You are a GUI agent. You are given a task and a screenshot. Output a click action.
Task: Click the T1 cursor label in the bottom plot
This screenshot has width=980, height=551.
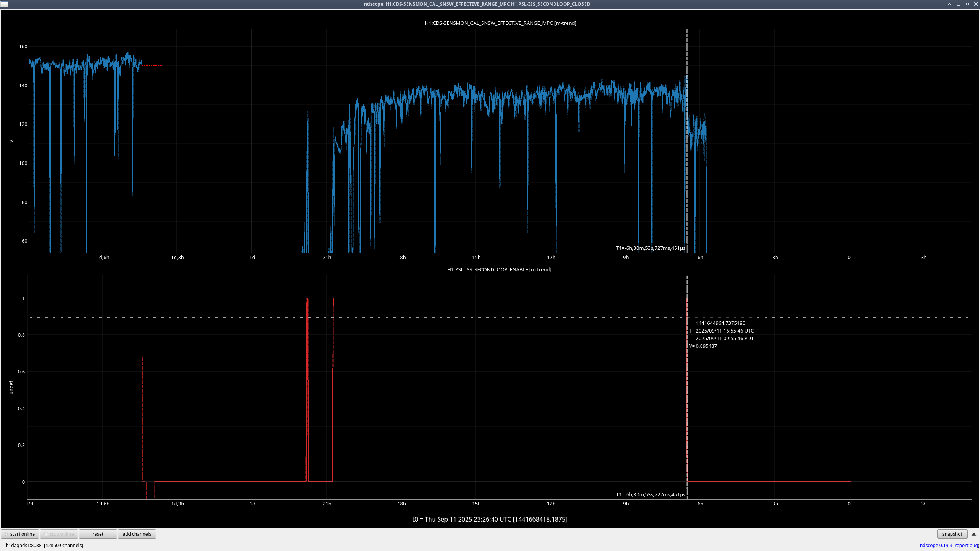[x=650, y=494]
